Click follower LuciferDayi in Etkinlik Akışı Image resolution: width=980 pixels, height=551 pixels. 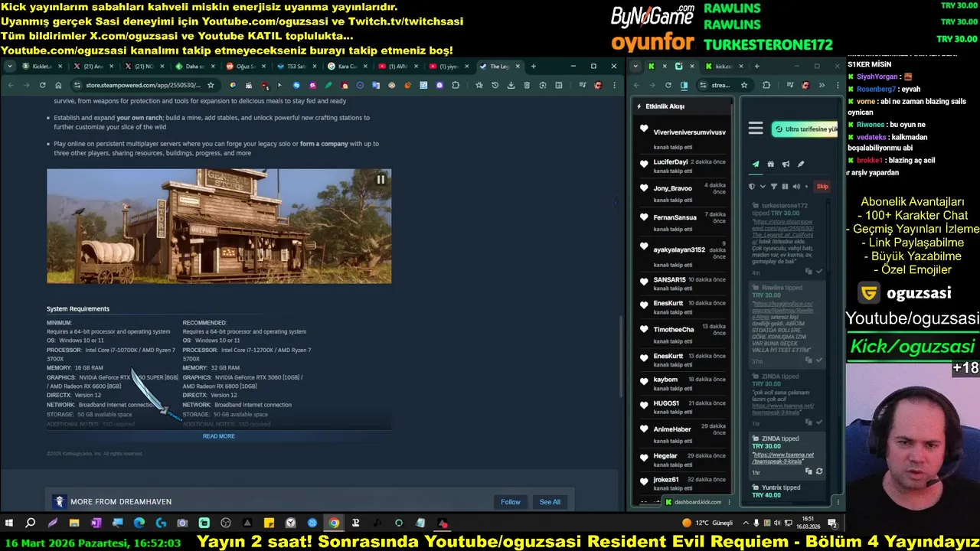671,162
